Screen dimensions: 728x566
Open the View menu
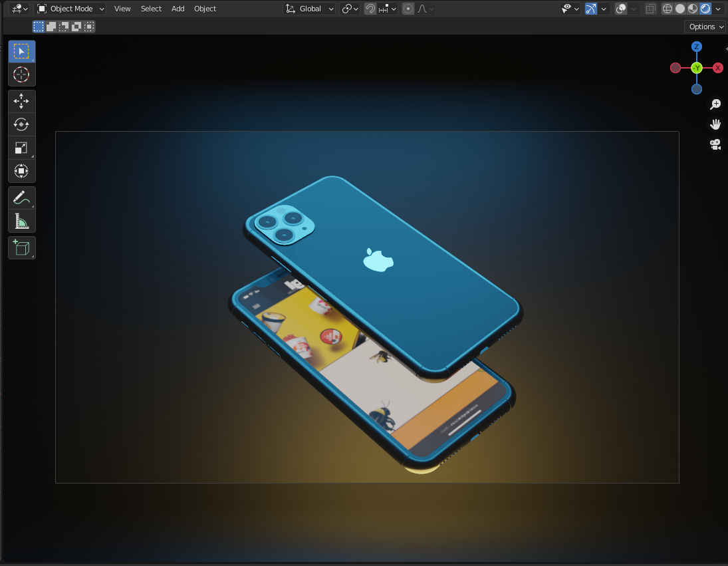coord(122,9)
